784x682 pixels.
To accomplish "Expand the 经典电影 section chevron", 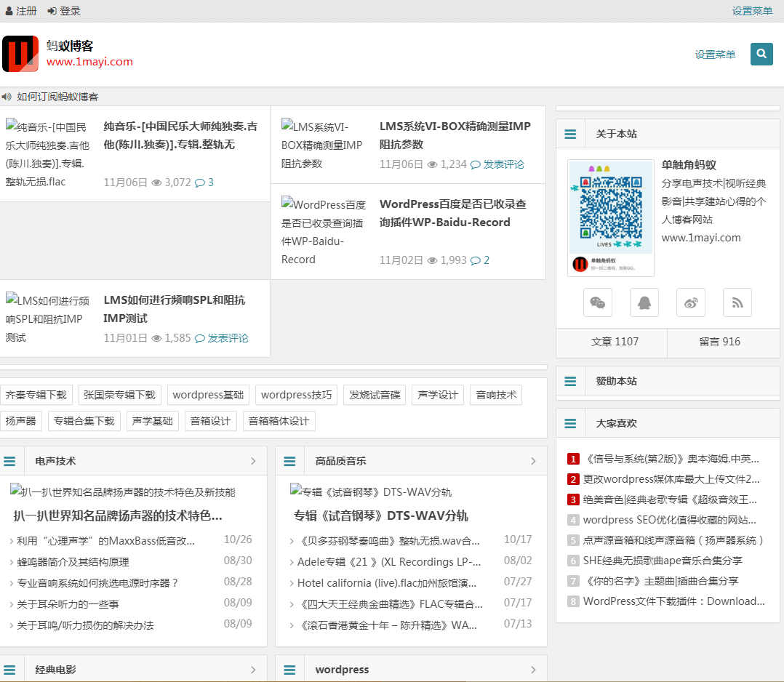I will click(253, 669).
